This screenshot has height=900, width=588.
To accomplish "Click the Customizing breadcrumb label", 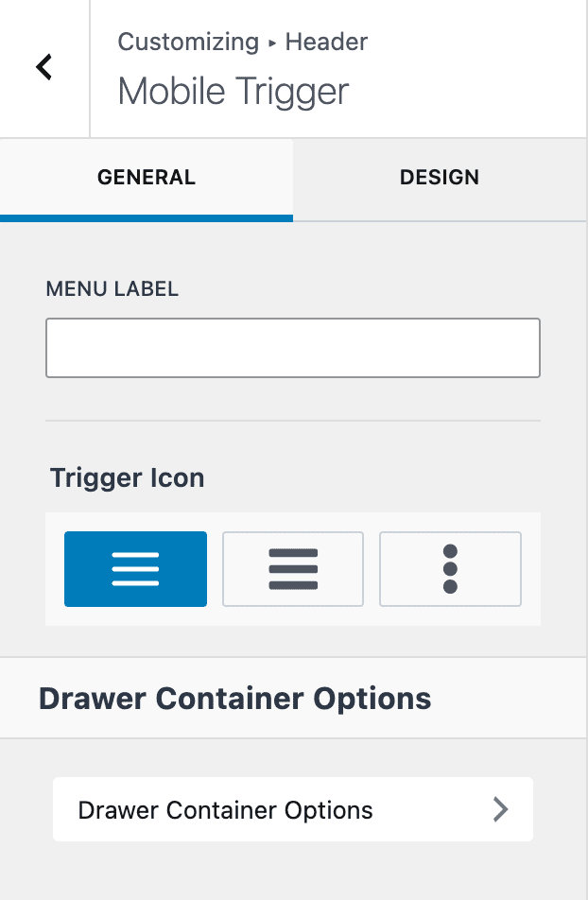I will point(187,42).
